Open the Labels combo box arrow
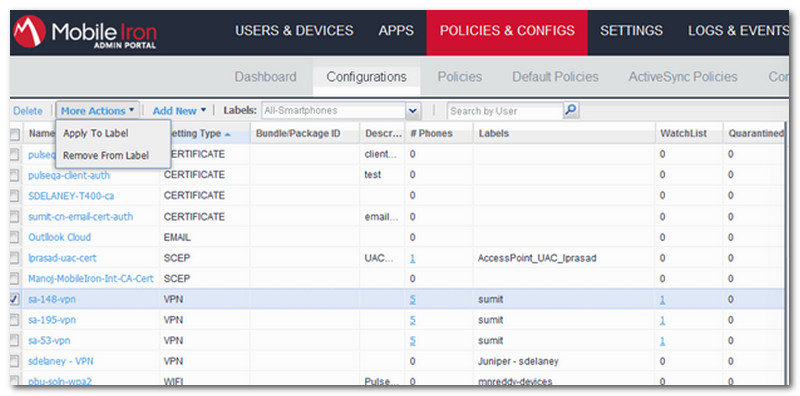Screen dimensions: 800x396 (413, 111)
